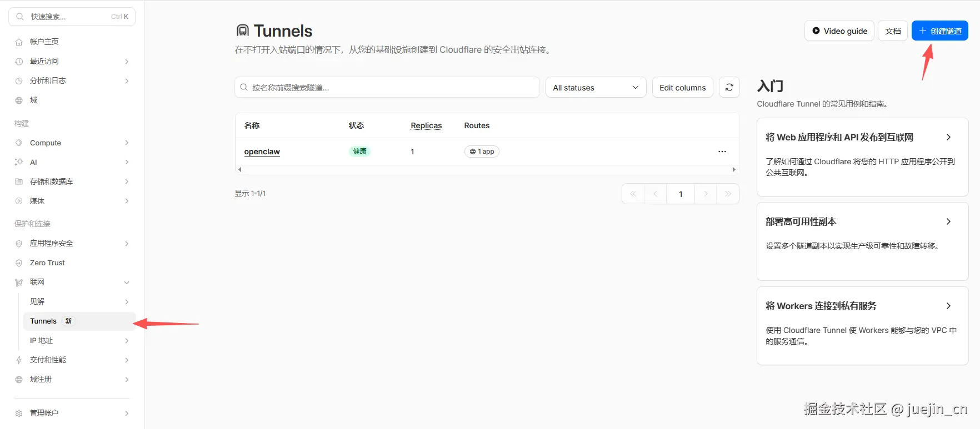980x429 pixels.
Task: Expand 存储和数据库 chevron
Action: pyautogui.click(x=127, y=182)
